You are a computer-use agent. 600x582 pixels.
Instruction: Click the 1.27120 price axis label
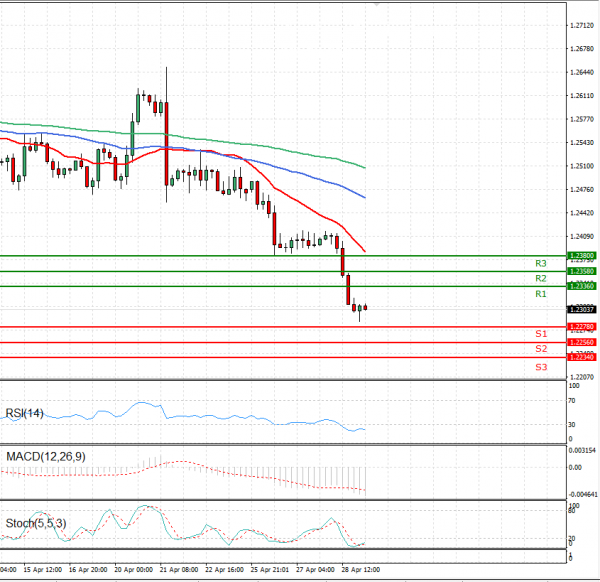[x=582, y=25]
